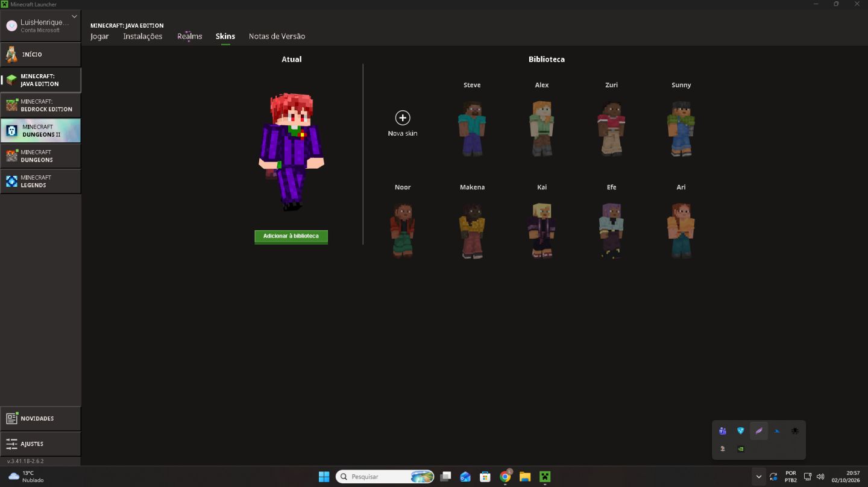The image size is (868, 487).
Task: Click Minecraft creeper icon in taskbar
Action: (545, 477)
